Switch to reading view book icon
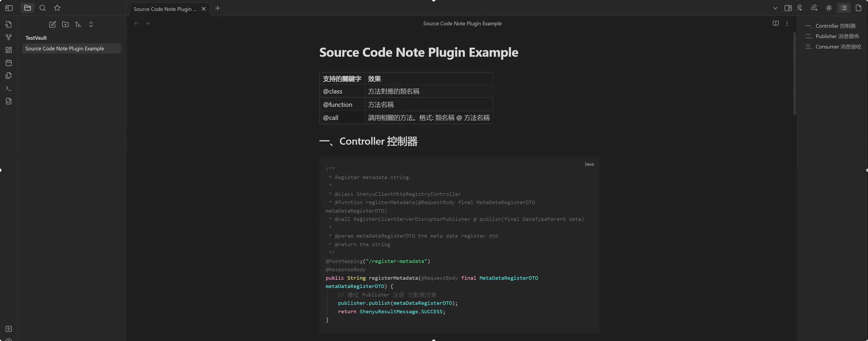The height and width of the screenshot is (341, 868). point(776,23)
